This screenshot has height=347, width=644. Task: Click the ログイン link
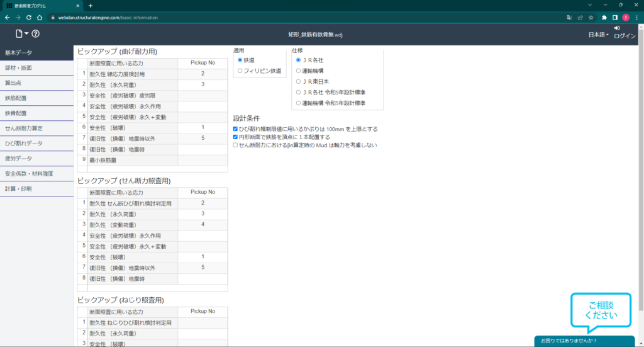pyautogui.click(x=625, y=36)
